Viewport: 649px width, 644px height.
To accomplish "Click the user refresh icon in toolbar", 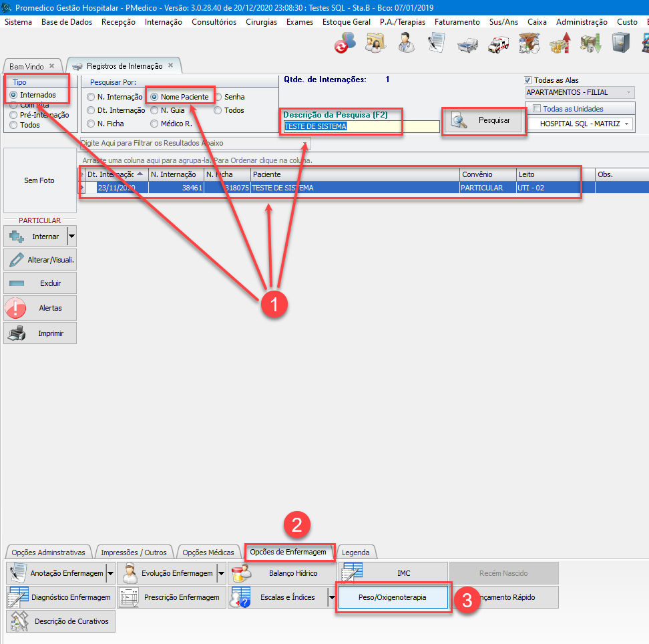I will 345,45.
